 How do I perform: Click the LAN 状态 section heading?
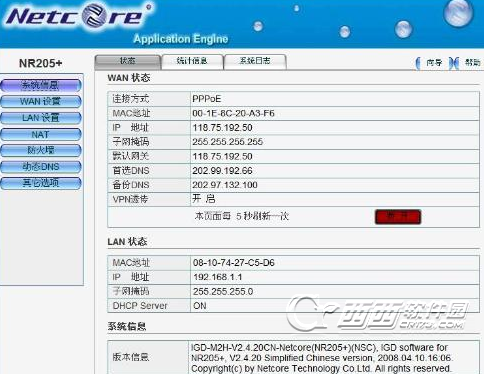click(x=127, y=242)
